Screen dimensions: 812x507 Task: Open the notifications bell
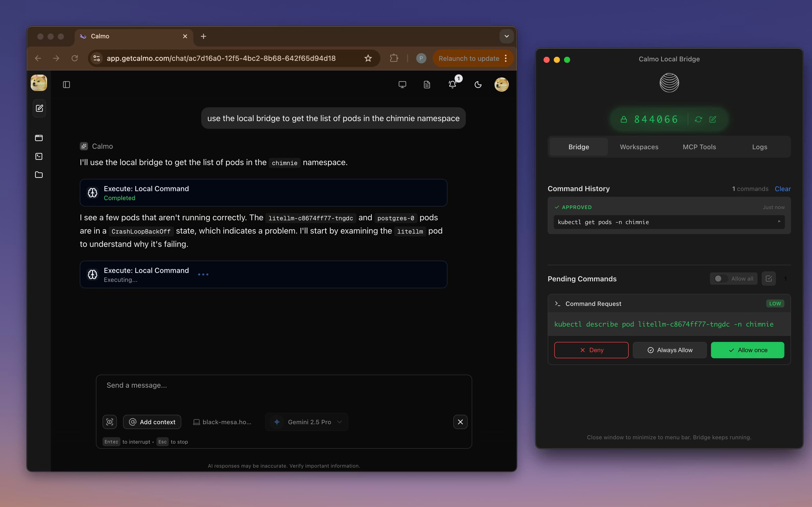(x=453, y=85)
